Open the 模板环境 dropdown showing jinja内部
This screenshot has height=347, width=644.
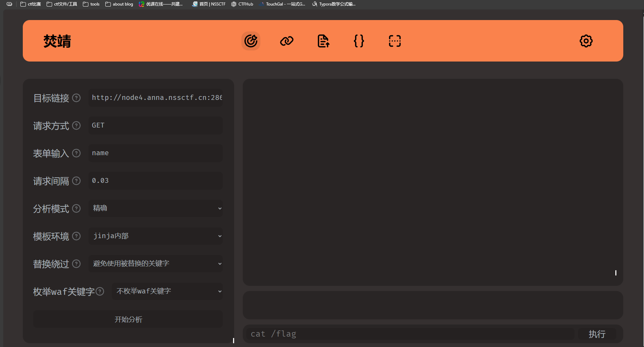(x=155, y=236)
